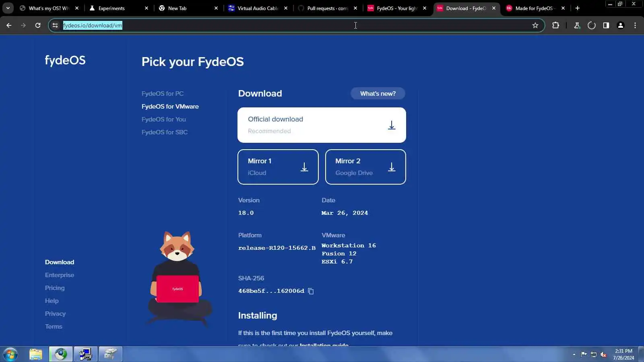Image resolution: width=644 pixels, height=362 pixels.
Task: Open a new tab with the plus button
Action: (x=578, y=8)
